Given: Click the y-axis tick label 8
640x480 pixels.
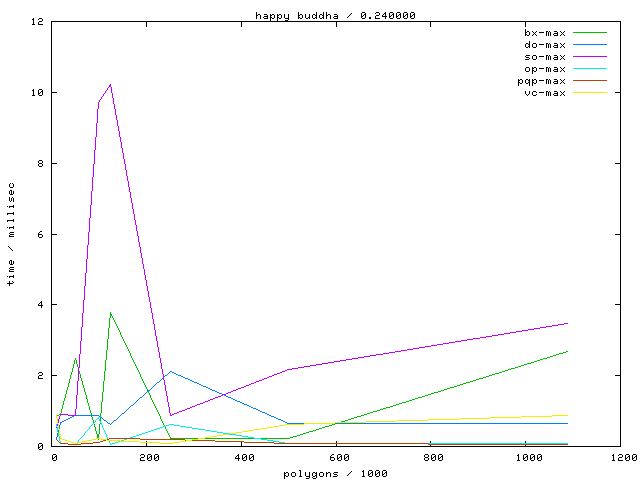Looking at the screenshot, I should pyautogui.click(x=40, y=164).
